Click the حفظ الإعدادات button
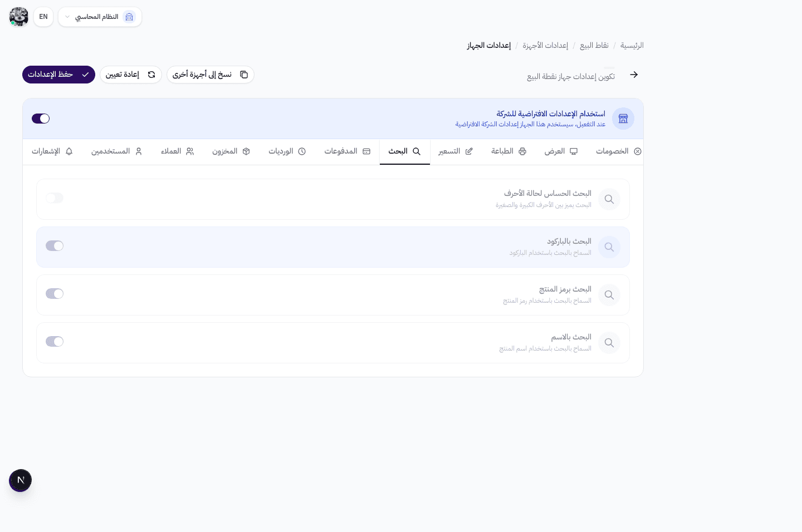The width and height of the screenshot is (802, 532). tap(58, 74)
